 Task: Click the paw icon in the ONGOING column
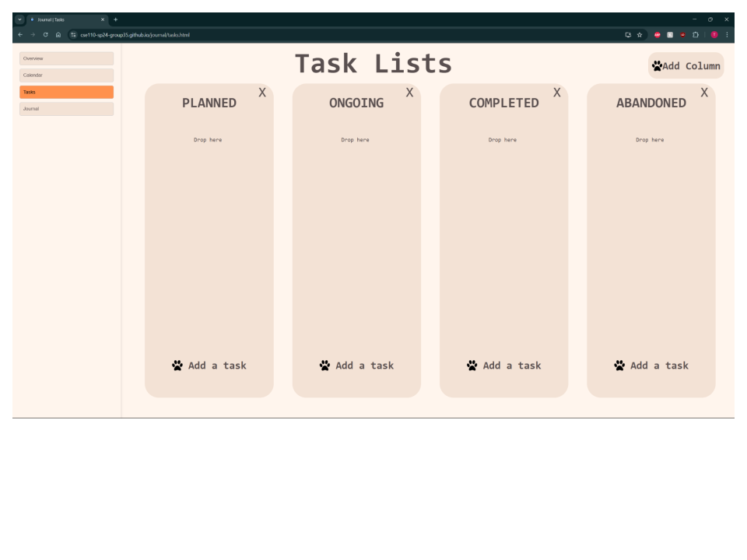[x=324, y=365]
